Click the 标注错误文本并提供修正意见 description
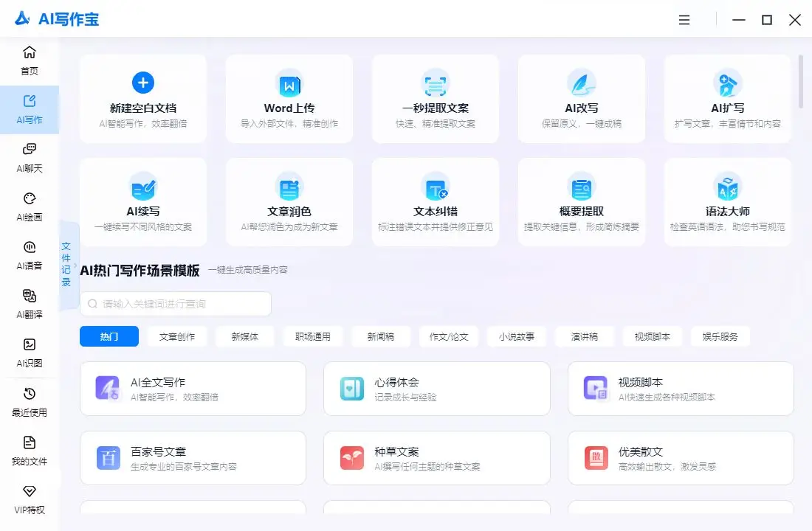 click(436, 226)
